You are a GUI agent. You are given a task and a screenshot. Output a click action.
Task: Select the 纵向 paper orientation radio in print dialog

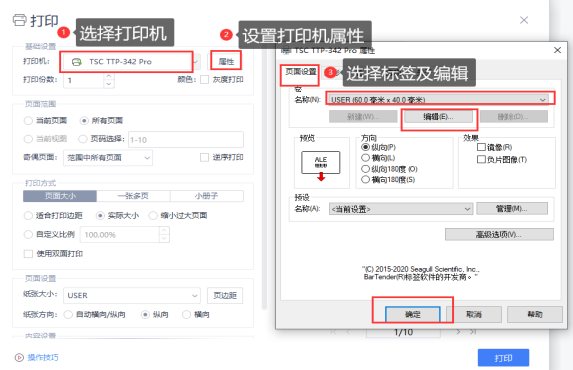click(x=145, y=314)
